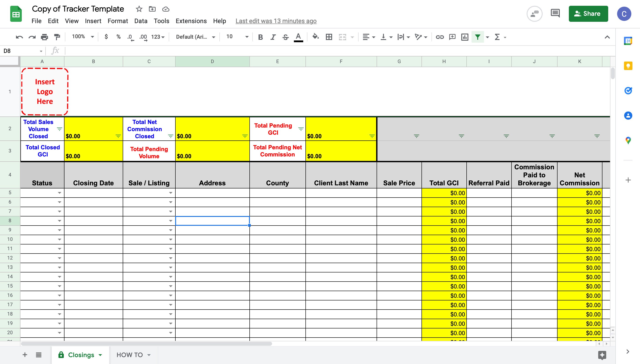Viewport: 640px width, 364px height.
Task: Click the undo icon
Action: [20, 37]
